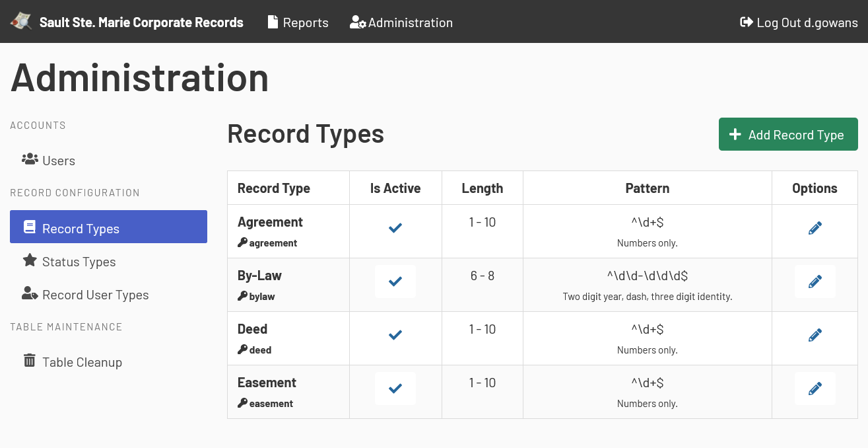Open Table Cleanup in sidebar
The width and height of the screenshot is (868, 448).
(x=108, y=362)
